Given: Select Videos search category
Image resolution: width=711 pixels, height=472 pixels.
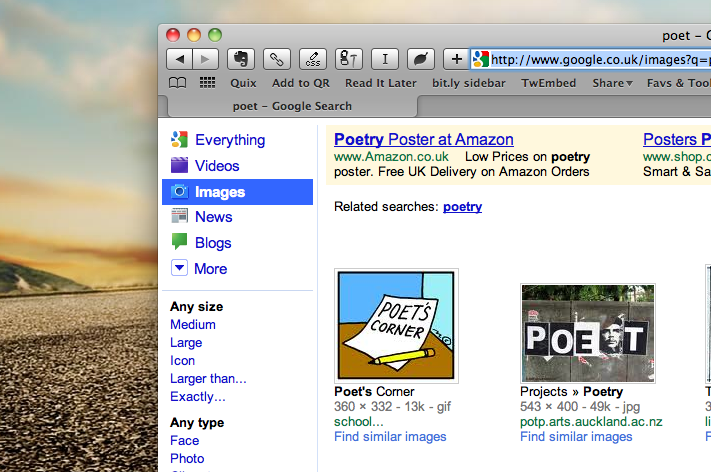Looking at the screenshot, I should [217, 165].
